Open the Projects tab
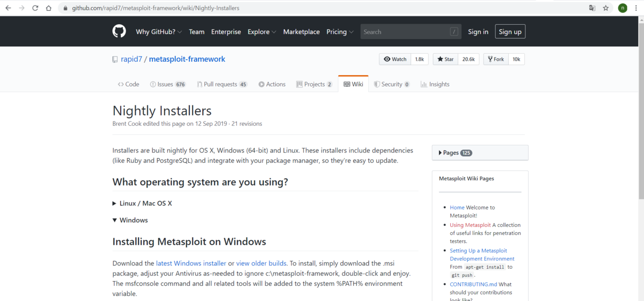Viewport: 644px width, 301px height. pos(314,84)
